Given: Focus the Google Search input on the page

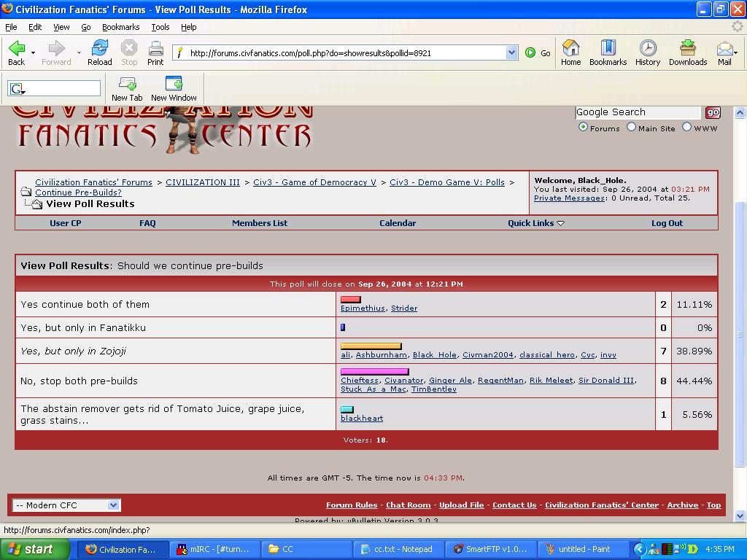Looking at the screenshot, I should (638, 112).
